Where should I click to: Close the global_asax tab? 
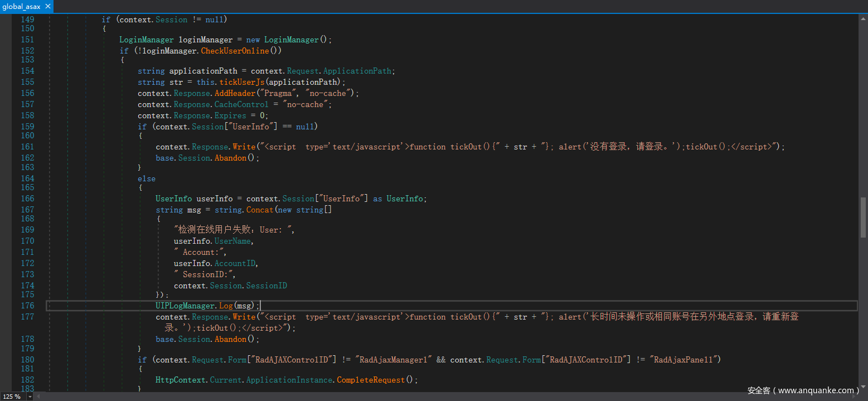pyautogui.click(x=47, y=7)
